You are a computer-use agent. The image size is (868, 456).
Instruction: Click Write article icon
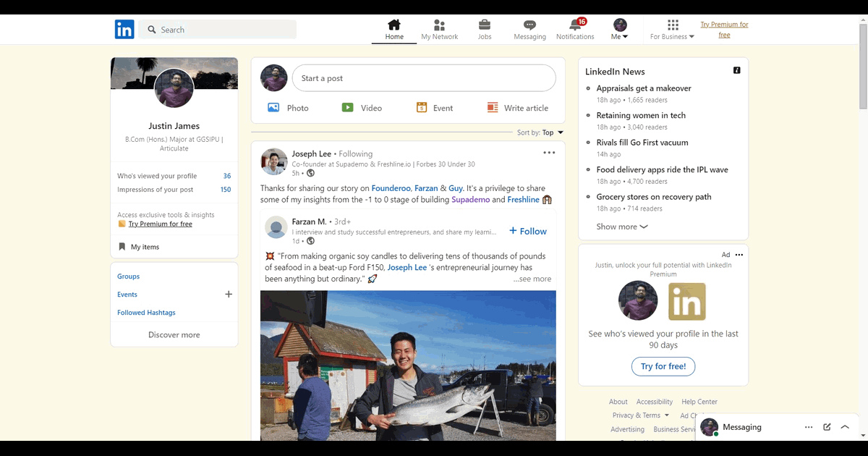point(493,108)
